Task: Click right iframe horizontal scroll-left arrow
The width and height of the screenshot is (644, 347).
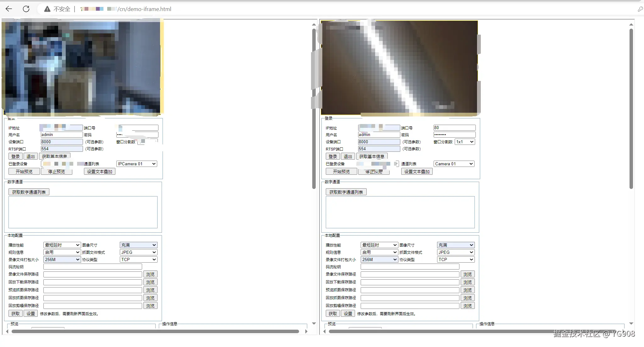Action: [324, 331]
